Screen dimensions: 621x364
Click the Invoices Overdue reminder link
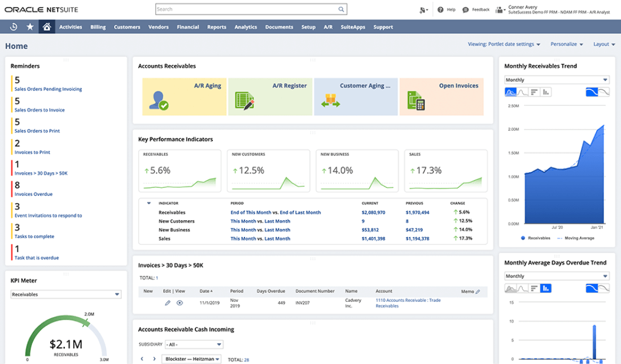point(33,194)
